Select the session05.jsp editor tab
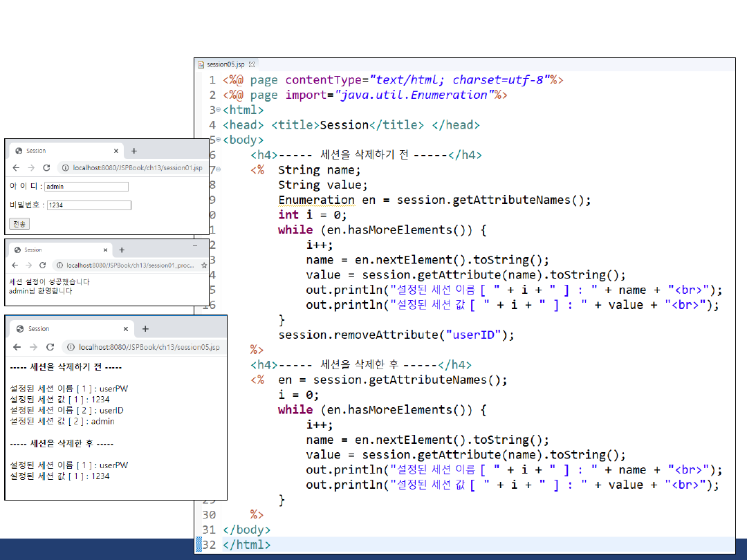This screenshot has width=747, height=560. [225, 64]
